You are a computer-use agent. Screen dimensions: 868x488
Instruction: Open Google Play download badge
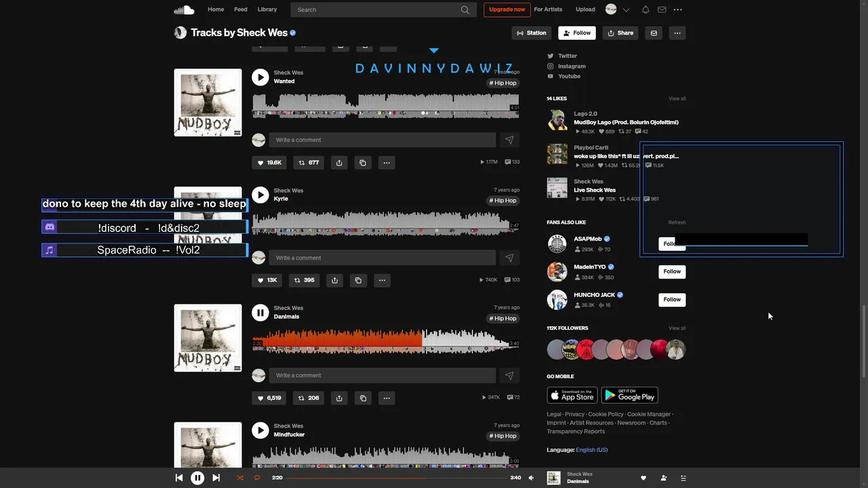point(629,396)
